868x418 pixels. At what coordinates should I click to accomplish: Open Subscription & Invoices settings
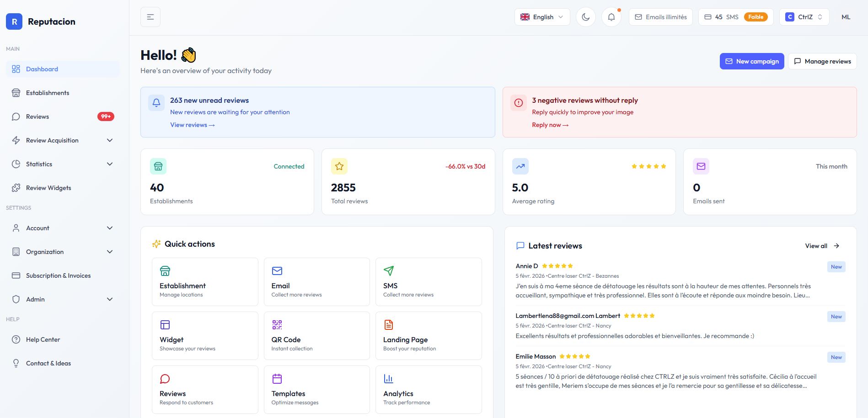click(58, 275)
